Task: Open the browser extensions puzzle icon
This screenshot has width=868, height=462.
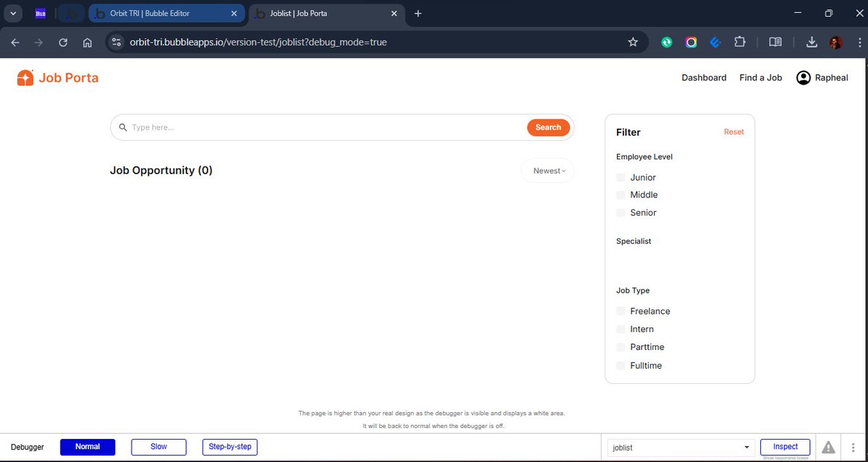Action: (740, 42)
